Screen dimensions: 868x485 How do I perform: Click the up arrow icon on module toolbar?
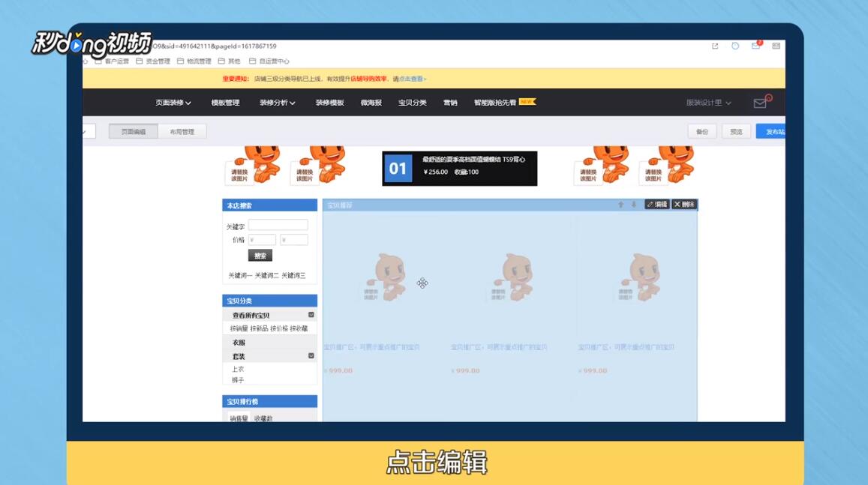(x=621, y=204)
